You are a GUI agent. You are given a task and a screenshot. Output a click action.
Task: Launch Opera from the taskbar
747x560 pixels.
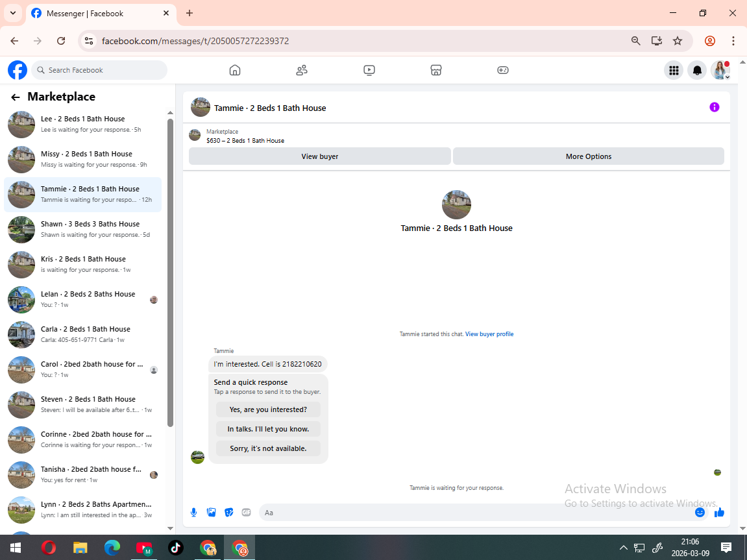(x=48, y=548)
